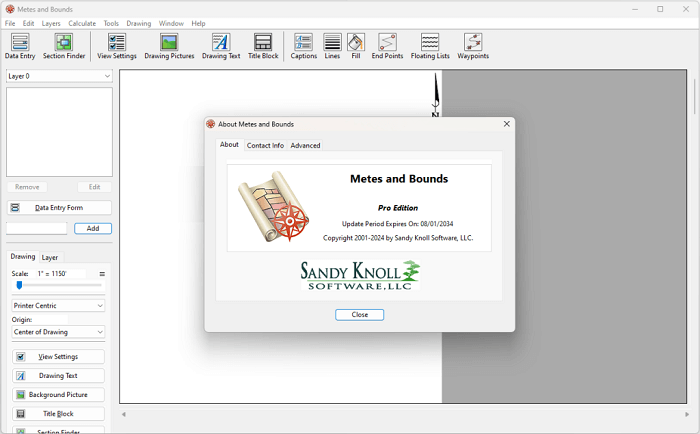Viewport: 700px width, 434px height.
Task: Open the Drawing menu
Action: pyautogui.click(x=139, y=23)
